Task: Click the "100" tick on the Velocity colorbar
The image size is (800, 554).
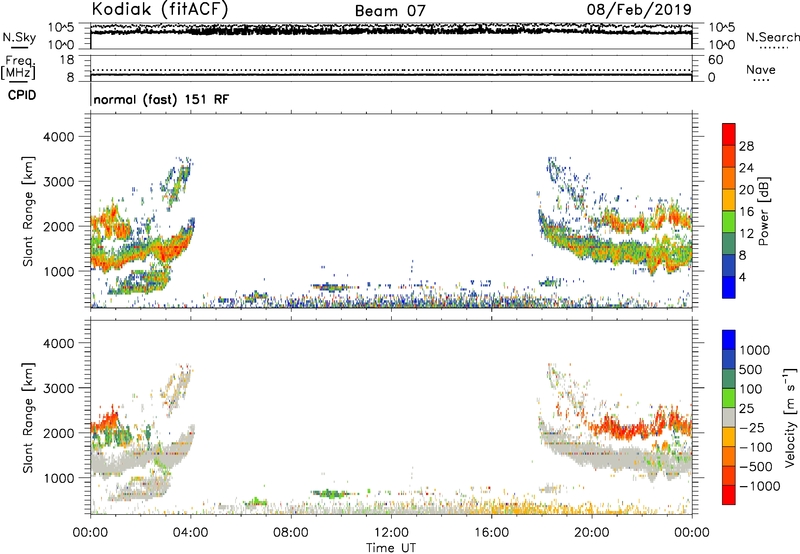Action: point(752,389)
